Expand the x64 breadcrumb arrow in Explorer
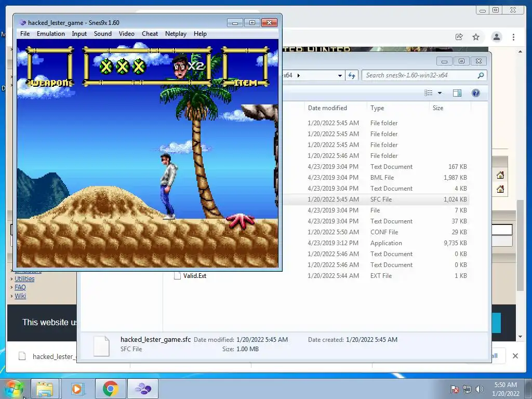The width and height of the screenshot is (532, 399). coord(299,75)
